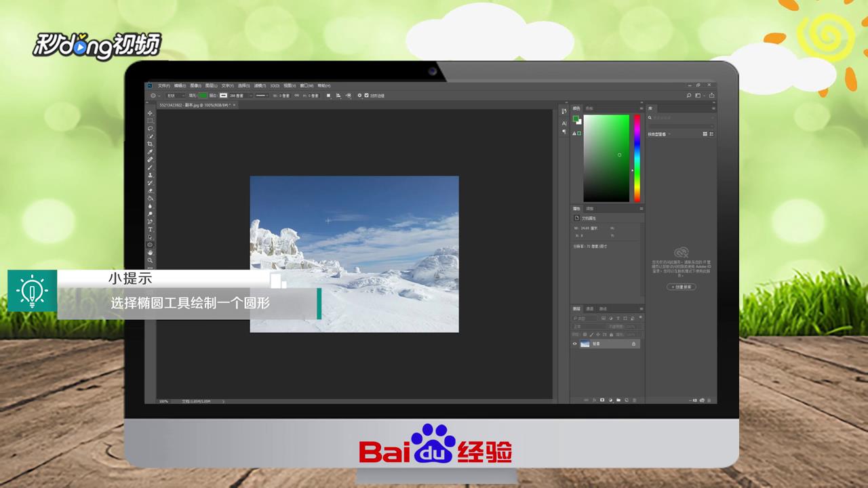This screenshot has width=868, height=488.
Task: Toggle the pixel layer filter
Action: (x=604, y=318)
